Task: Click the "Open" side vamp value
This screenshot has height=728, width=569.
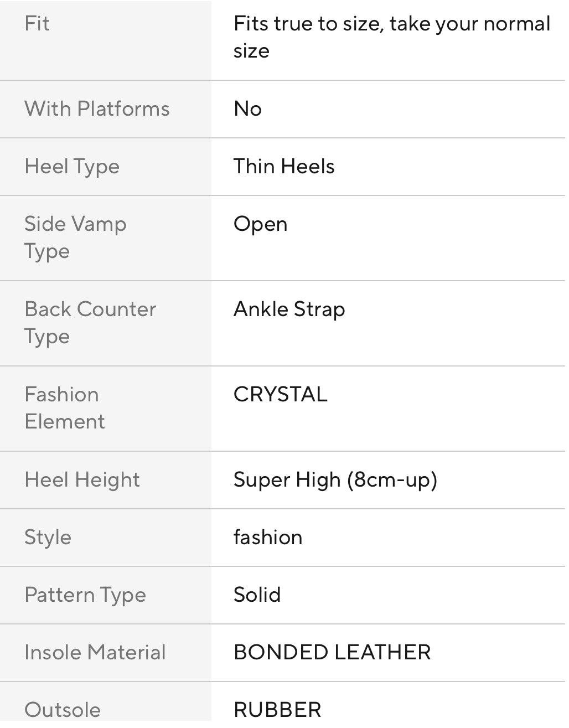Action: click(x=260, y=224)
